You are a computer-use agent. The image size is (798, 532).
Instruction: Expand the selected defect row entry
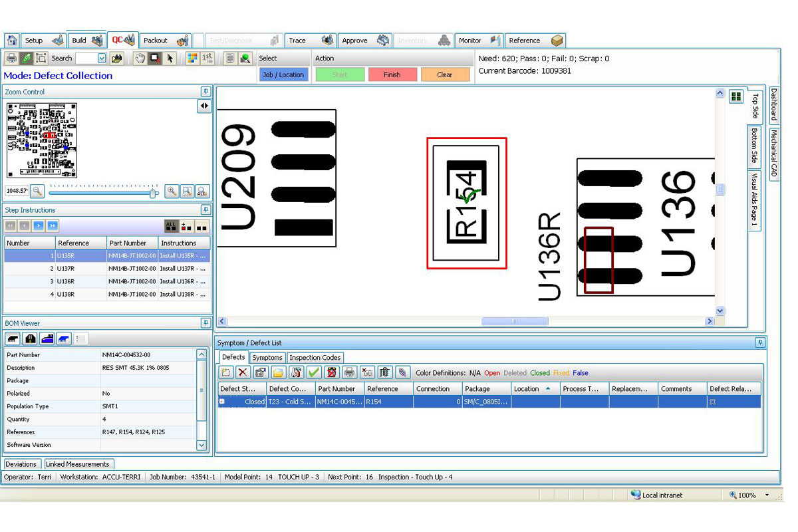pyautogui.click(x=222, y=400)
